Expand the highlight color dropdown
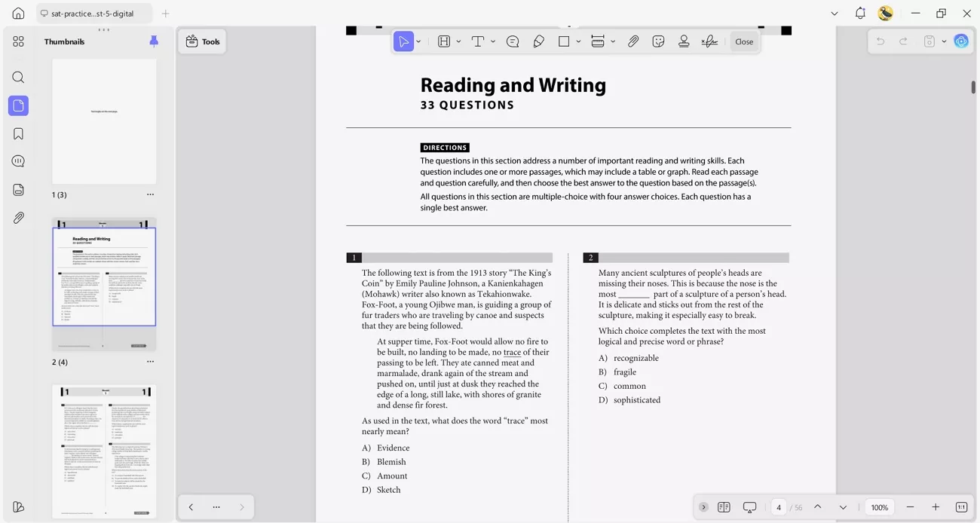The height and width of the screenshot is (523, 980). tap(458, 41)
